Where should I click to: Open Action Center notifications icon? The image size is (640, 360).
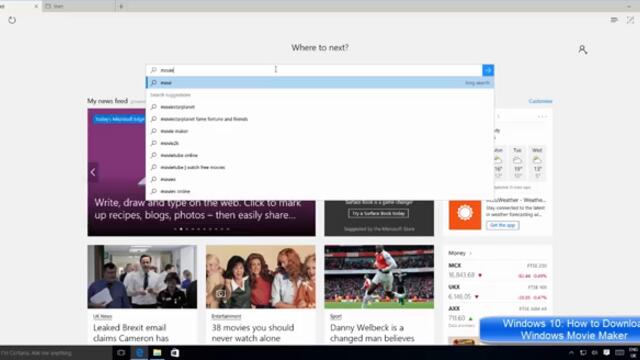(x=607, y=353)
